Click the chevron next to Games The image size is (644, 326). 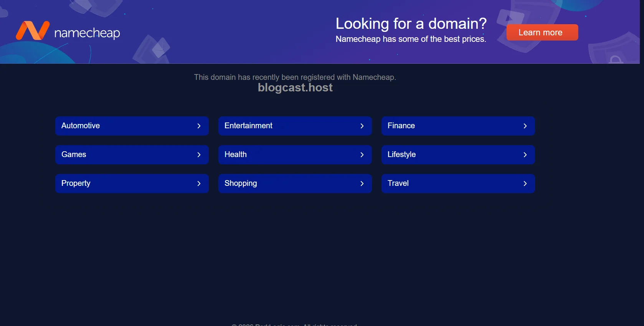[199, 155]
